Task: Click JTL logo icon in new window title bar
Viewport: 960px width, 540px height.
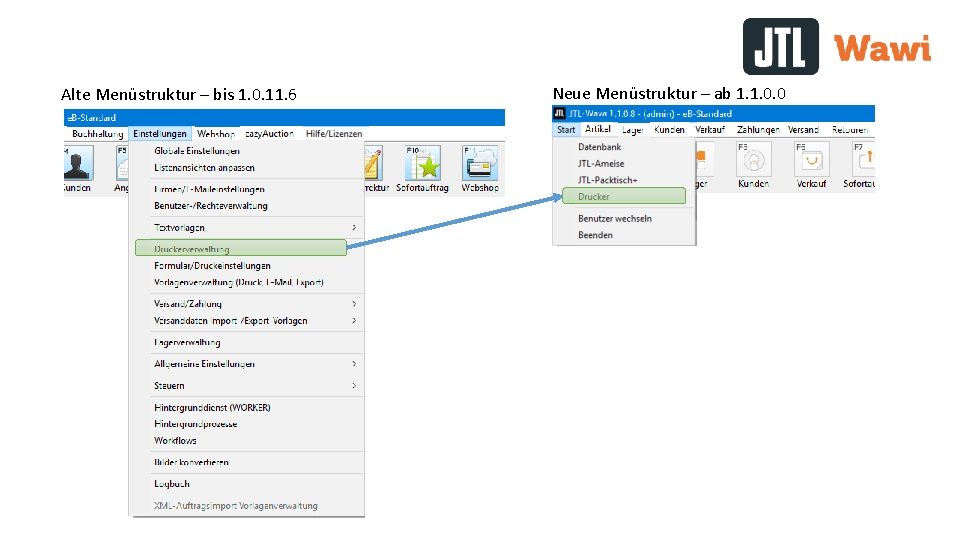Action: 559,113
